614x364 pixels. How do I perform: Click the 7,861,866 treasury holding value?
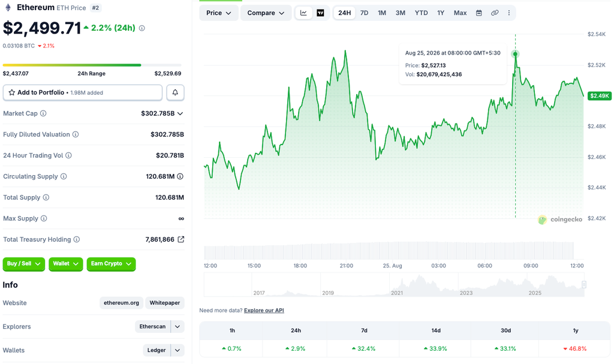159,239
